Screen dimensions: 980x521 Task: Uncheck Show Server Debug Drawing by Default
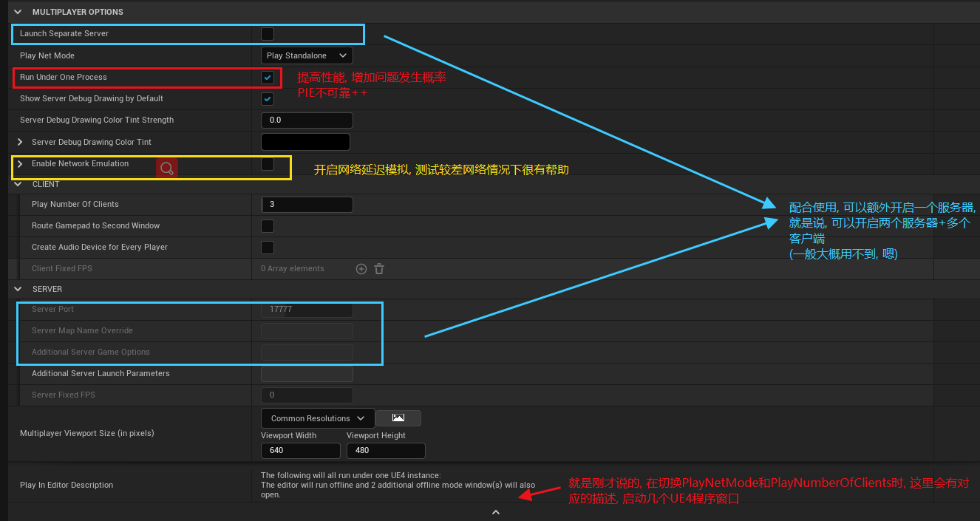tap(267, 98)
